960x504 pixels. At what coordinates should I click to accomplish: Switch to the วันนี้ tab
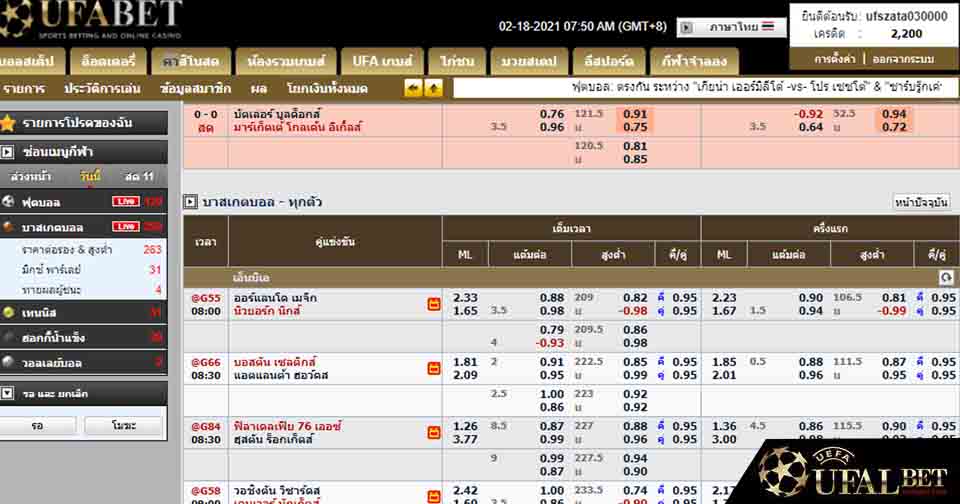(x=91, y=176)
